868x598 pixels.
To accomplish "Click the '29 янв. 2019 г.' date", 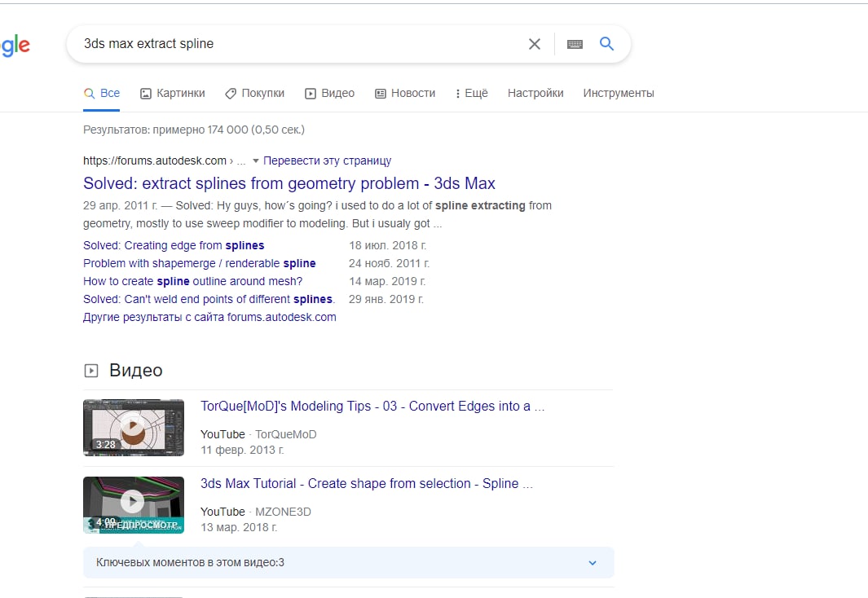I will point(386,299).
